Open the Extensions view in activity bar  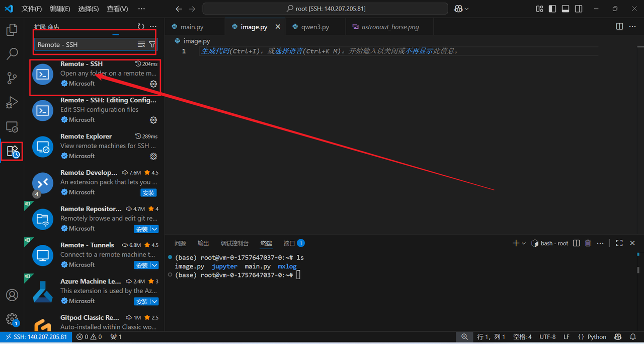pyautogui.click(x=12, y=151)
